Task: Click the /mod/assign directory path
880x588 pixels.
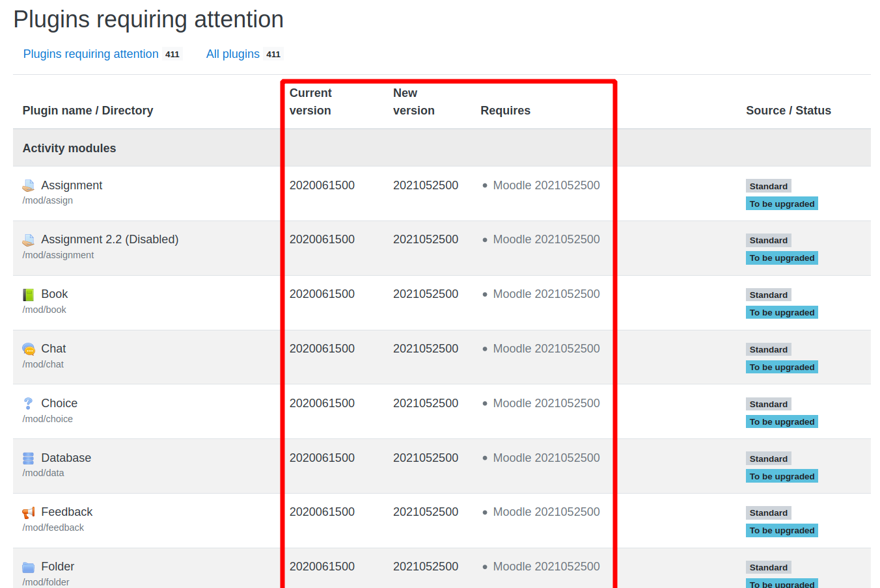Action: pyautogui.click(x=48, y=200)
